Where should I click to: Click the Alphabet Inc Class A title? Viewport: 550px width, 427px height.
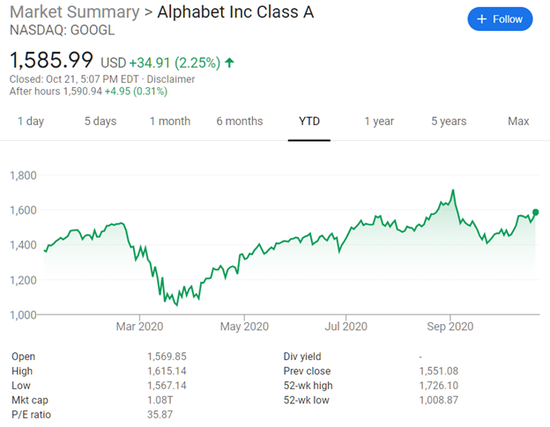pyautogui.click(x=235, y=12)
